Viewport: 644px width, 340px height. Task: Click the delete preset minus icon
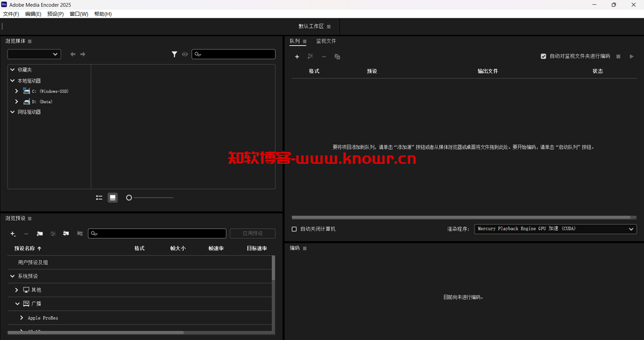coord(26,234)
